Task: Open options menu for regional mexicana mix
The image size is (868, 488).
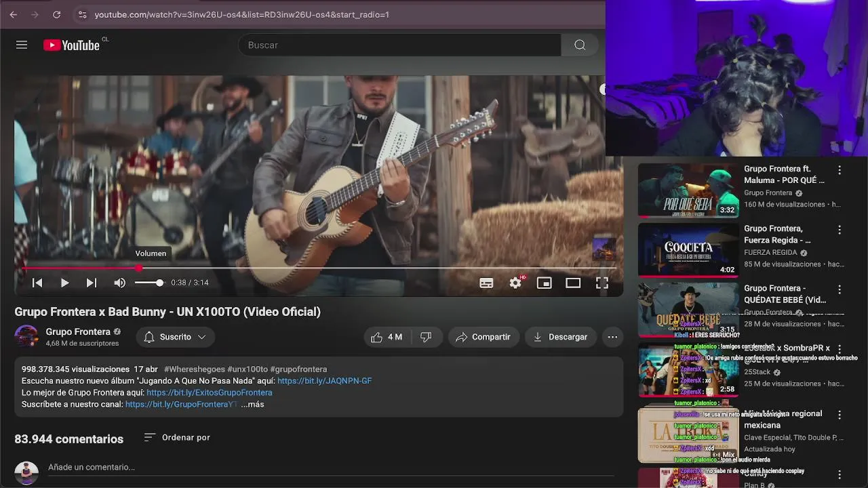Action: [x=840, y=415]
